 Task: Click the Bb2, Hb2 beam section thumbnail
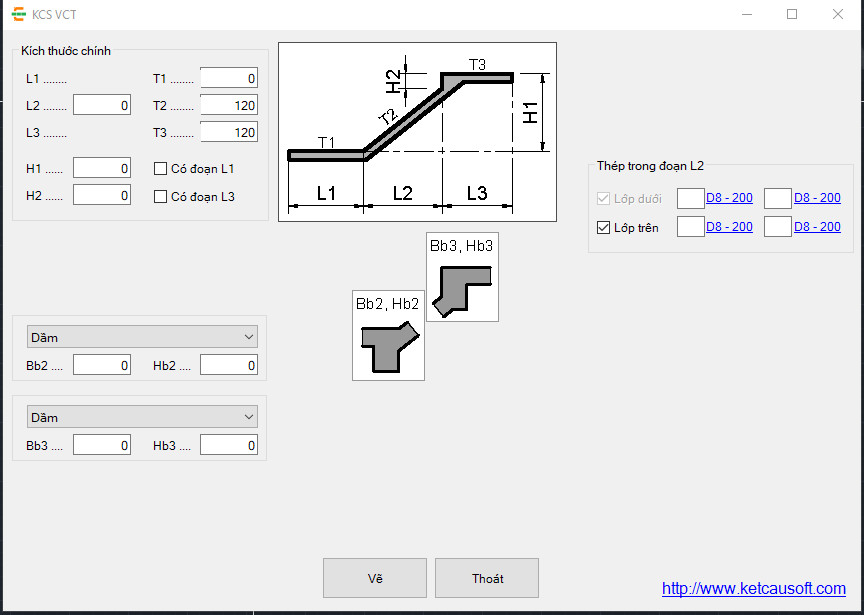tap(388, 335)
